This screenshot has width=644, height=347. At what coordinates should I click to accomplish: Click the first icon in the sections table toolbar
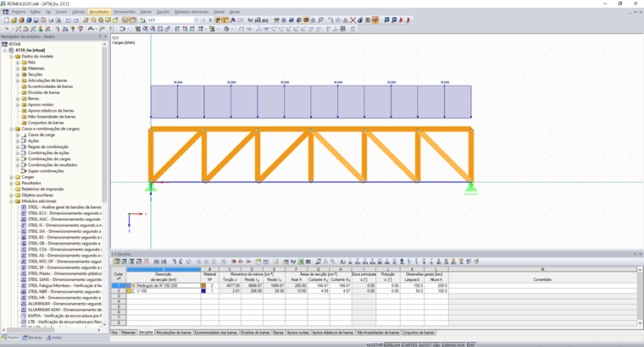[117, 262]
